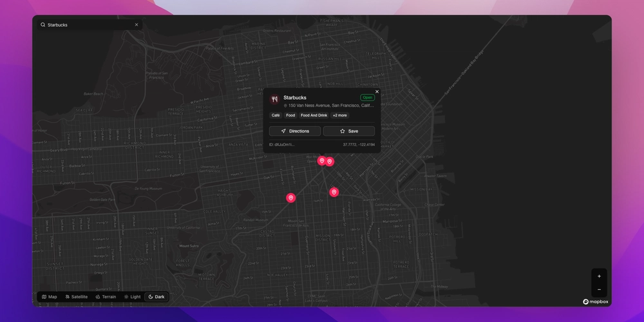Click the Inner Sunset map label

click(152, 231)
